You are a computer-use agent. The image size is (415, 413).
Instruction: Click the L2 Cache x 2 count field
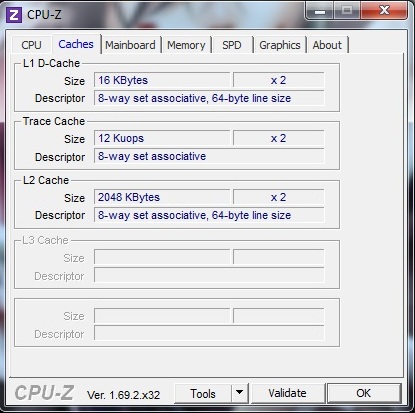[x=279, y=197]
